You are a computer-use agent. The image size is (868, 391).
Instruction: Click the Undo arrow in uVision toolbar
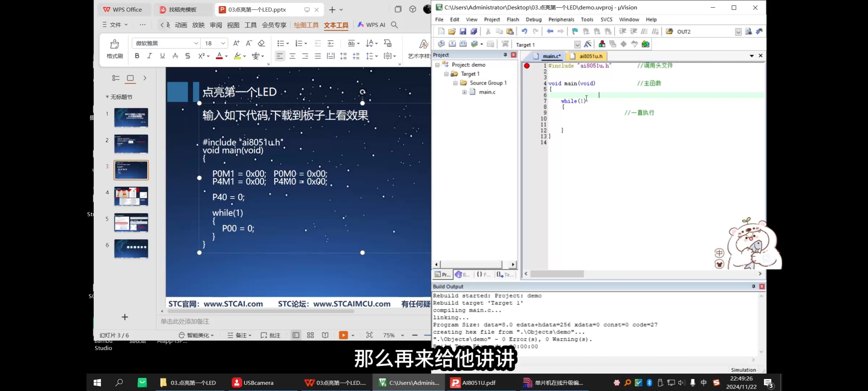[524, 31]
